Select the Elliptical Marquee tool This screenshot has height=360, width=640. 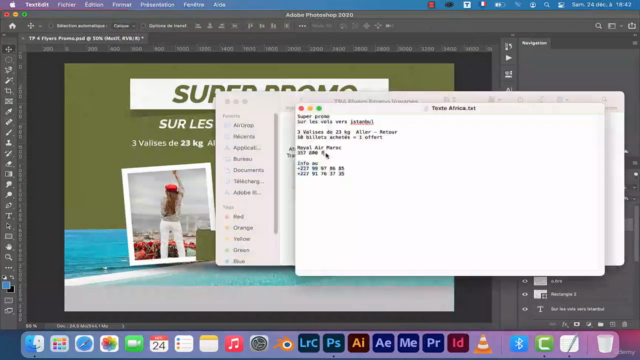[9, 60]
